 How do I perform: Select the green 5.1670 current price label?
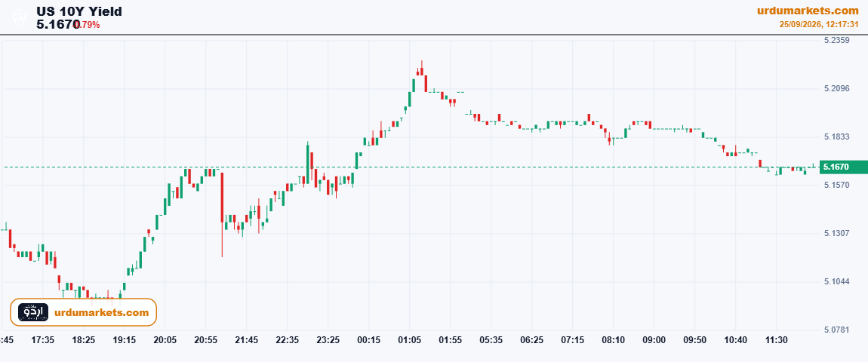(x=844, y=167)
